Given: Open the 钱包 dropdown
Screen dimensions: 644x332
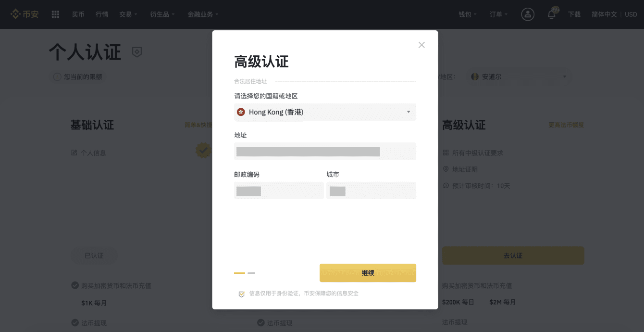Looking at the screenshot, I should pos(468,14).
